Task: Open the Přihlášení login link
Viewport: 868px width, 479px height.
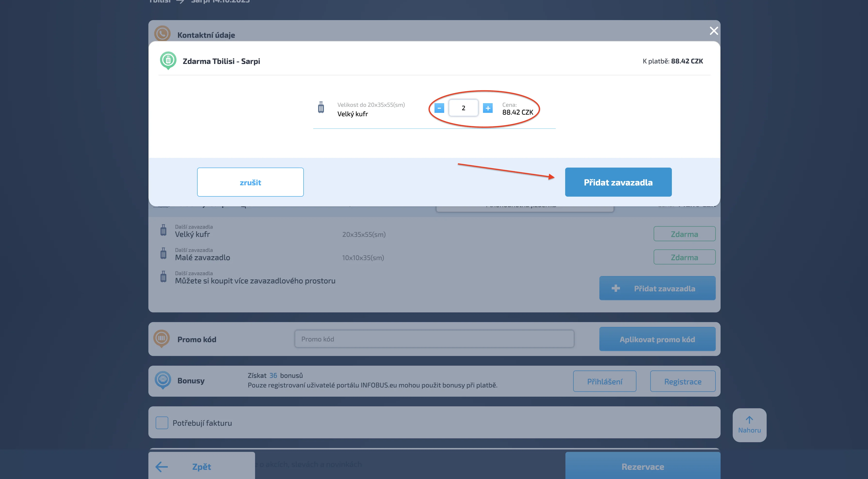Action: coord(604,381)
